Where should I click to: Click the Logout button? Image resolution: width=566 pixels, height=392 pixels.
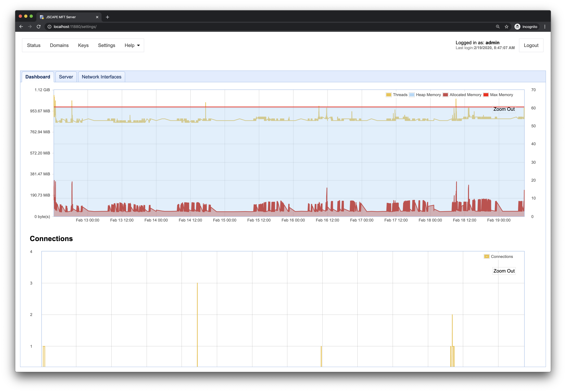(531, 45)
